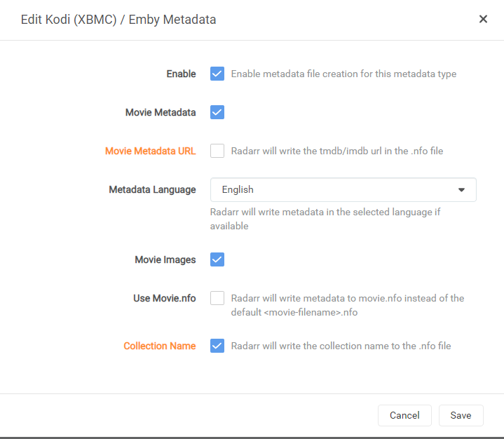Click the caret arrow in the language selector
The height and width of the screenshot is (439, 504).
click(x=461, y=189)
